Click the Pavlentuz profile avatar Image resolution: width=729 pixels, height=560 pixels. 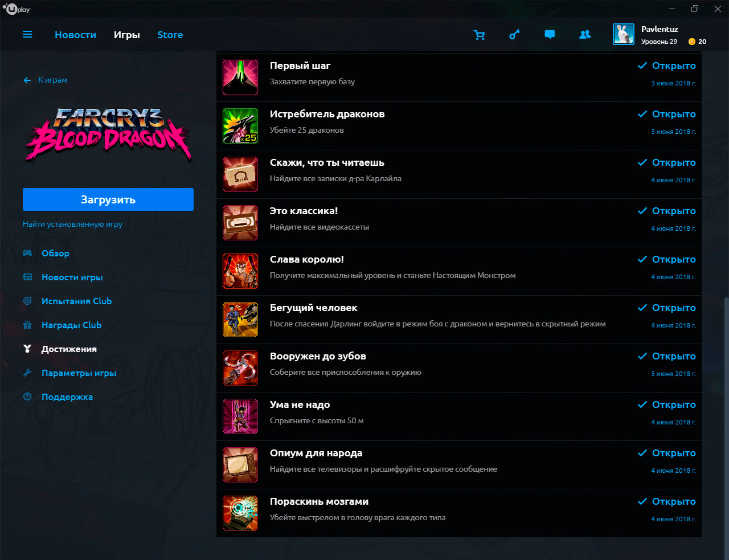click(623, 34)
